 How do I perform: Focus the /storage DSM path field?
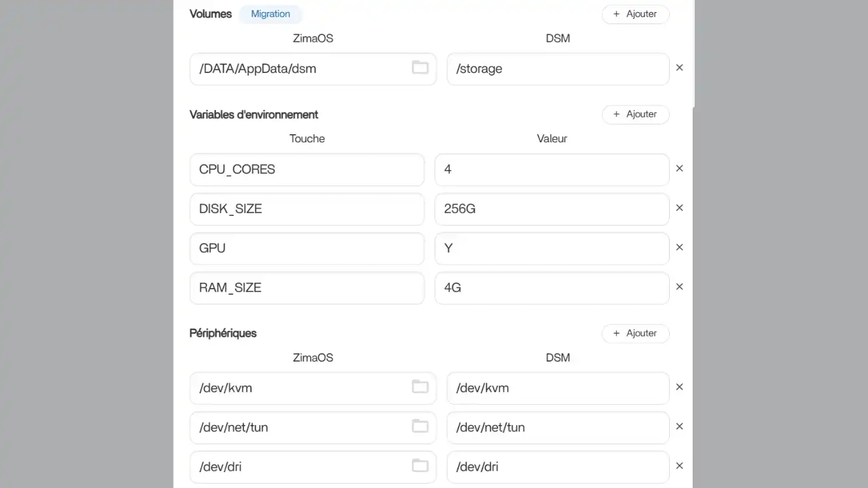(557, 69)
